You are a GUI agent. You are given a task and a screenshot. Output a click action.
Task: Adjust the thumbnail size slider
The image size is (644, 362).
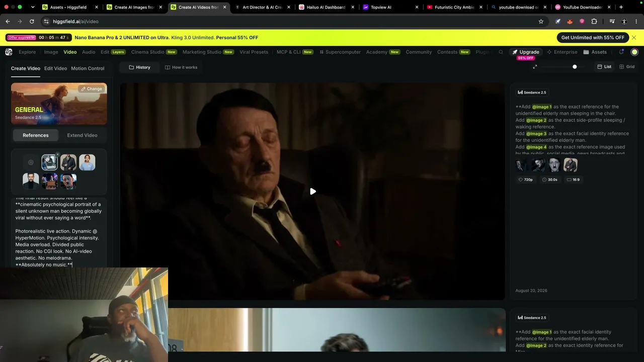coord(575,67)
